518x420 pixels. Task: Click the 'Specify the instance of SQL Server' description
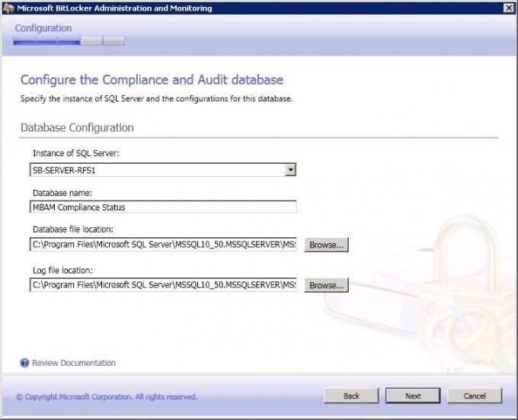tap(156, 99)
